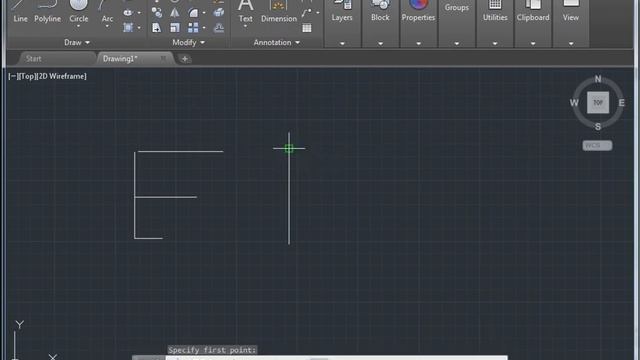The width and height of the screenshot is (640, 360).
Task: Expand the Clipboard panel arrow
Action: pos(533,43)
